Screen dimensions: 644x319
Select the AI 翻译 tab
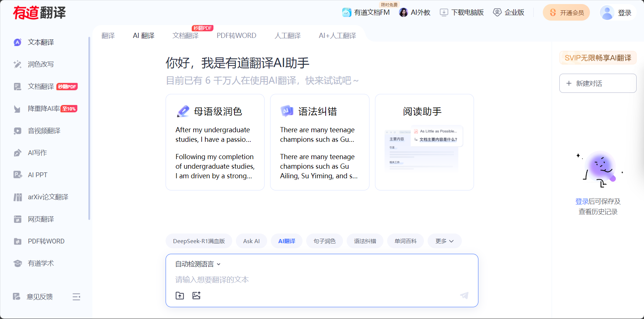pyautogui.click(x=144, y=36)
